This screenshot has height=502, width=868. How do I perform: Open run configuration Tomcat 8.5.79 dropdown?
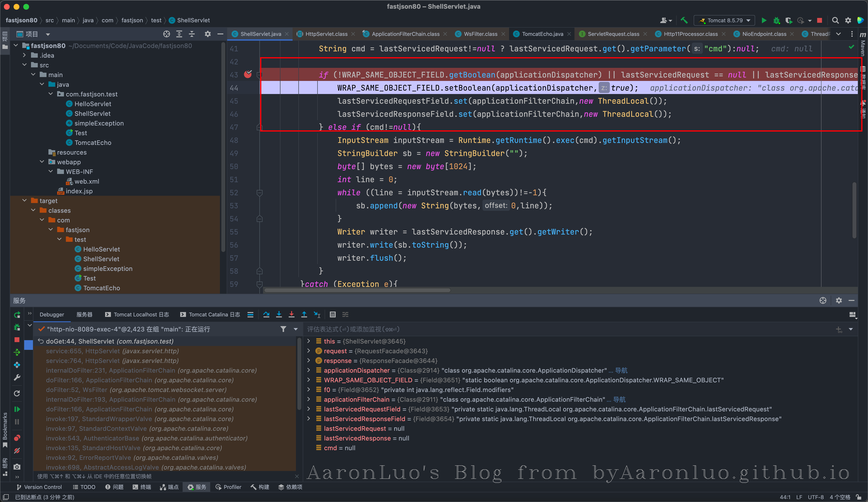point(724,20)
